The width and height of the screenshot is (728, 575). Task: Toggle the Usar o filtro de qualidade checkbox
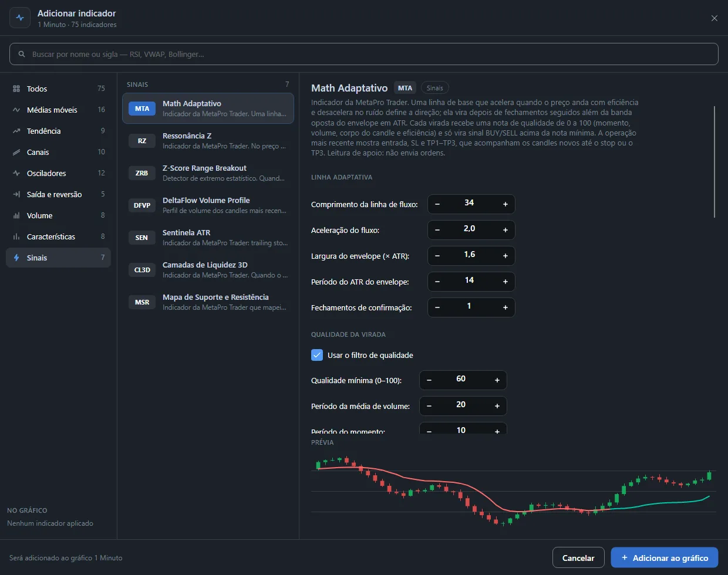click(x=317, y=355)
